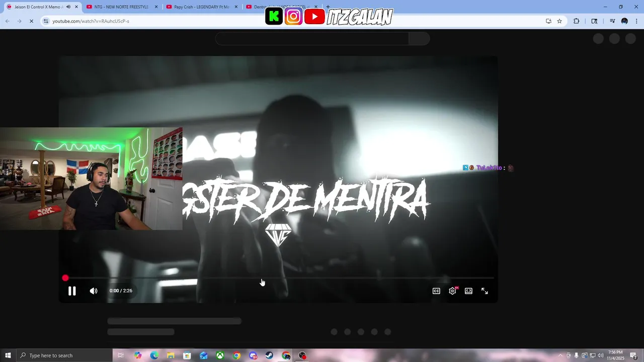This screenshot has height=362, width=644.
Task: Open the Chrome profile avatar
Action: (x=624, y=21)
